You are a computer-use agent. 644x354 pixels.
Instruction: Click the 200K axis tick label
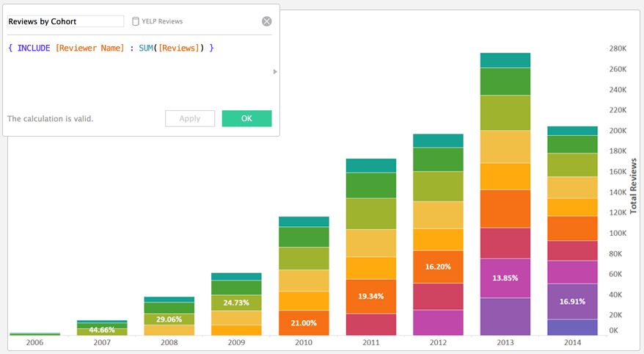(x=618, y=131)
